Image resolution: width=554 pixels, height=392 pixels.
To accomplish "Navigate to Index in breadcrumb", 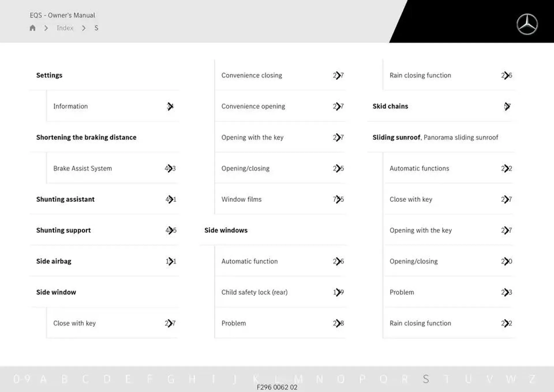I will click(65, 28).
